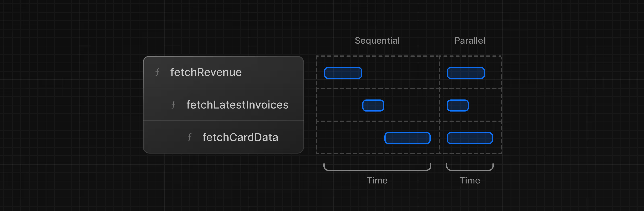Click the Time label under Parallel
The height and width of the screenshot is (211, 644).
(470, 180)
